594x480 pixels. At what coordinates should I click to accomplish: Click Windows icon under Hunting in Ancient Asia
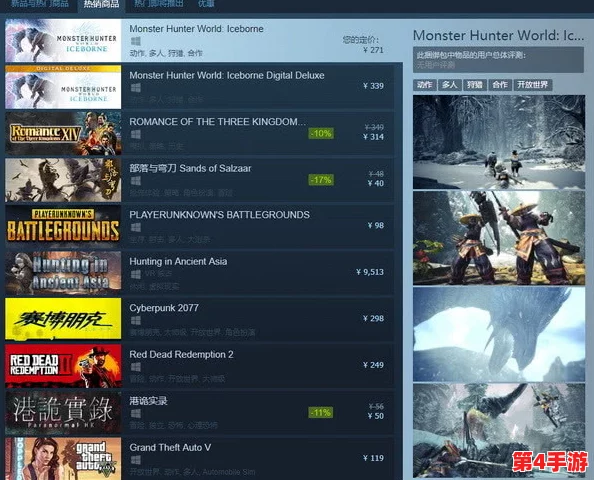(x=136, y=274)
